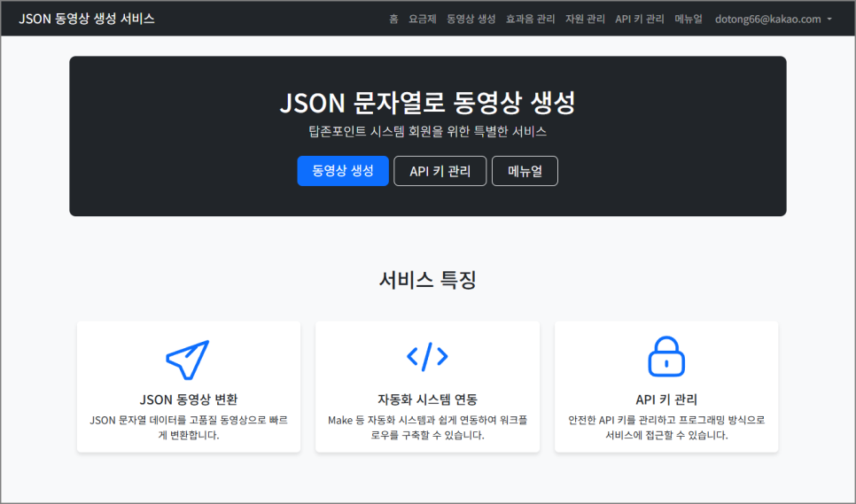Click the JSON 동영상 생성 서비스 brand link
Screen dimensions: 856x504
87,19
